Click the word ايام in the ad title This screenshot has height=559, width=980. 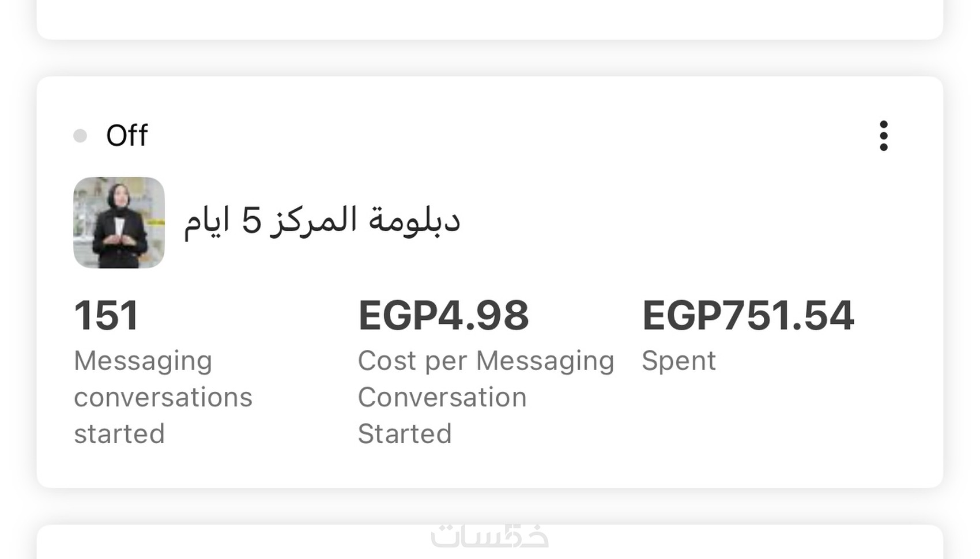[206, 221]
